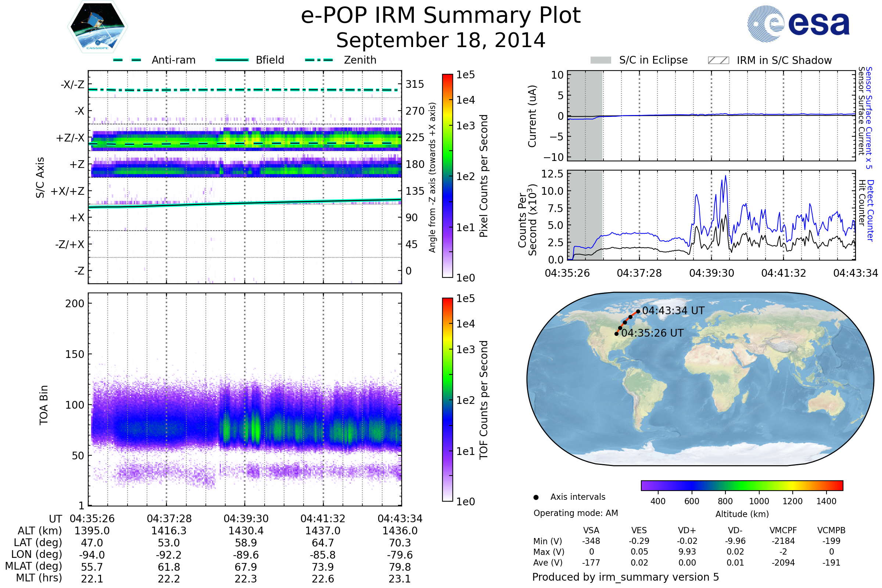
Task: Click the TOF Counts per Second colorbar
Action: pyautogui.click(x=447, y=400)
